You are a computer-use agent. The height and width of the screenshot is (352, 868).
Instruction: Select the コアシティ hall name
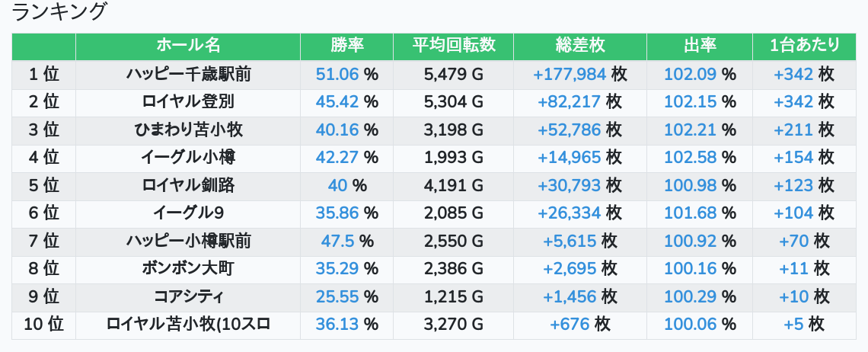[188, 296]
